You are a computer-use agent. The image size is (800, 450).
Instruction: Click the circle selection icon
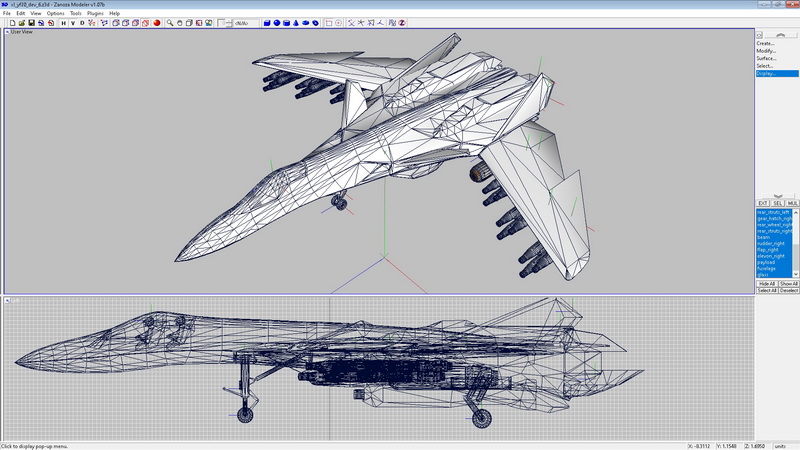[338, 23]
